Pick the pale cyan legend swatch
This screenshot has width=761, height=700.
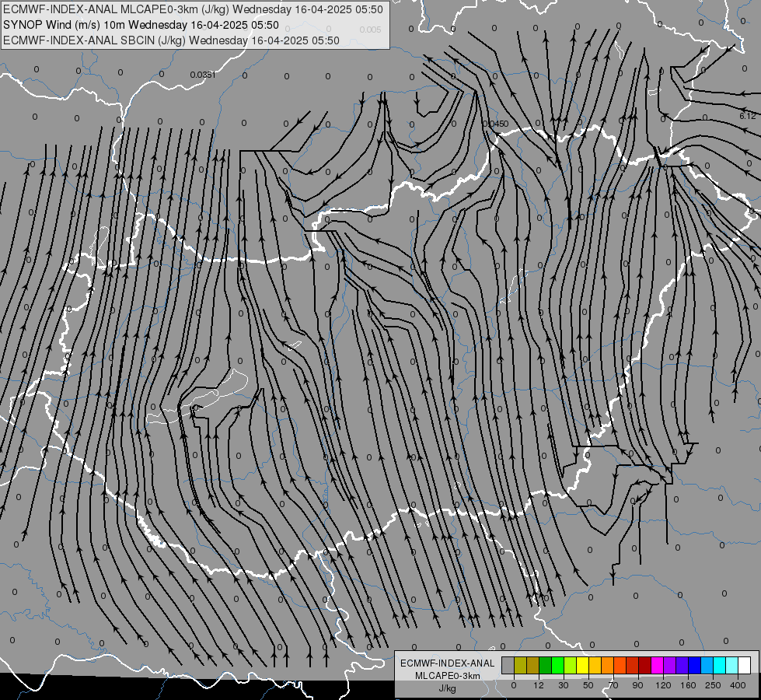pos(732,665)
